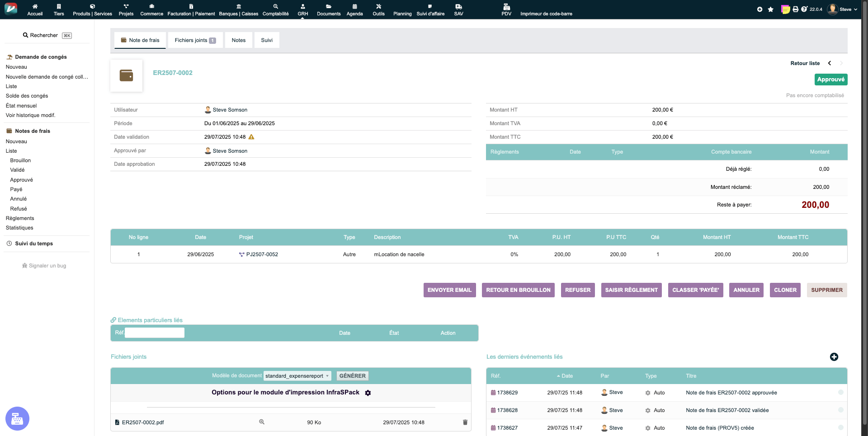
Task: Open InfraSPack print options gear icon
Action: pyautogui.click(x=368, y=393)
